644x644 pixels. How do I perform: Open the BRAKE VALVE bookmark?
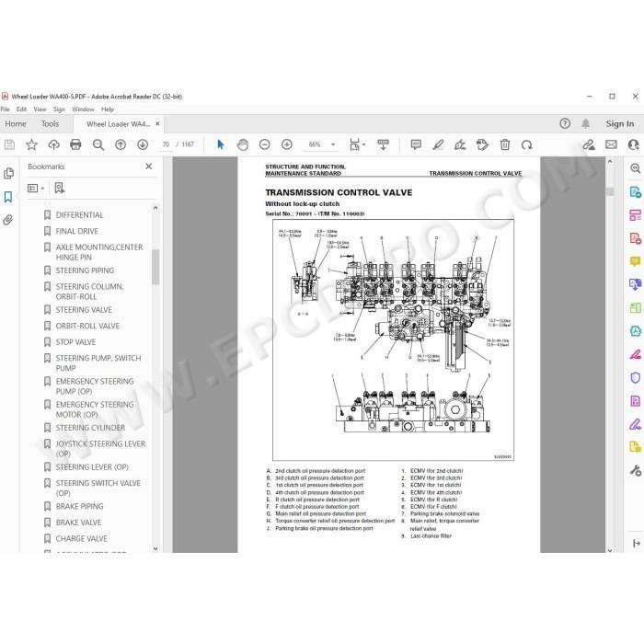click(x=78, y=523)
